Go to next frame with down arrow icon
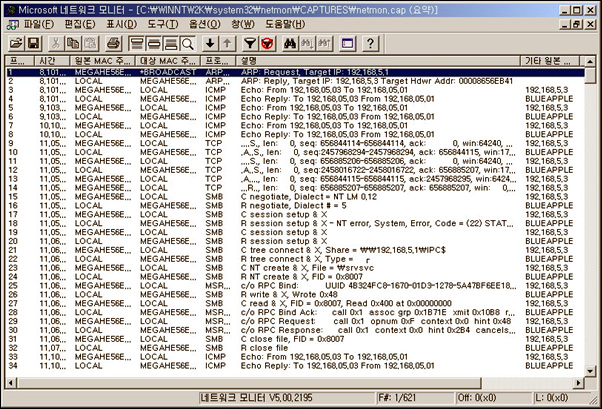This screenshot has width=602, height=409. (x=210, y=43)
